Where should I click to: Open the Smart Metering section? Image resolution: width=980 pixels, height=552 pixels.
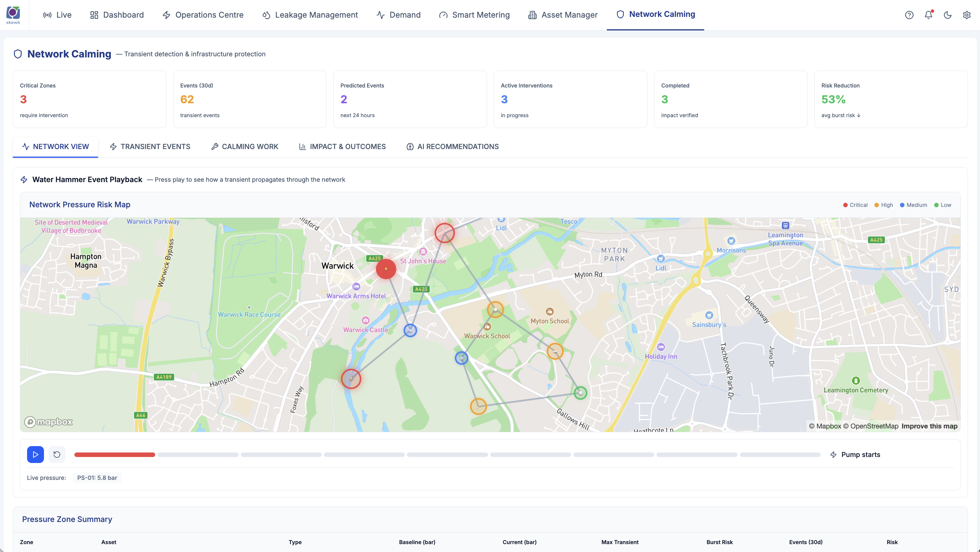tap(474, 15)
